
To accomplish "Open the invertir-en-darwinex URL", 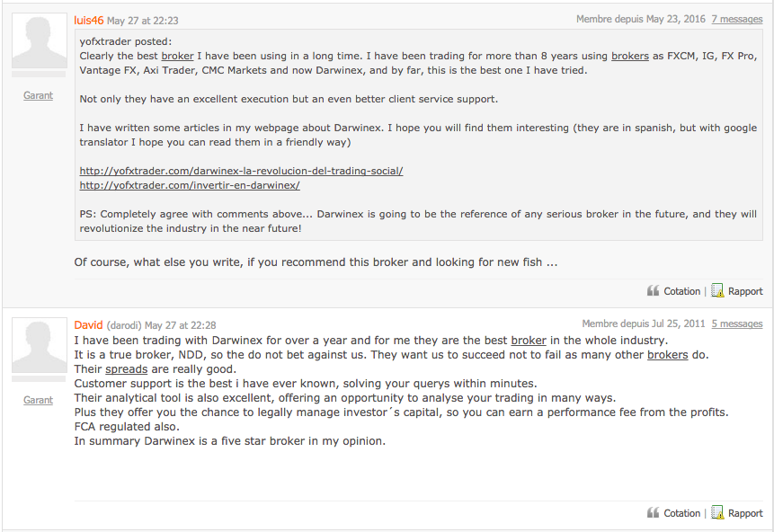I will (x=189, y=185).
